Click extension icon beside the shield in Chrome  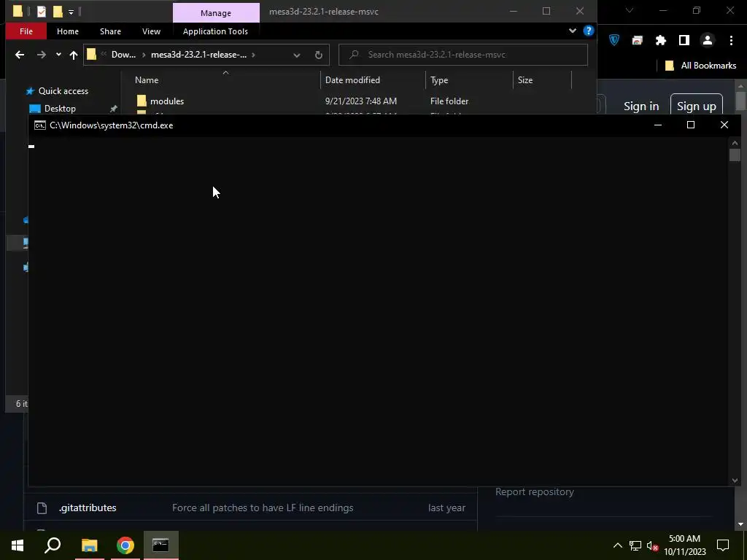637,41
